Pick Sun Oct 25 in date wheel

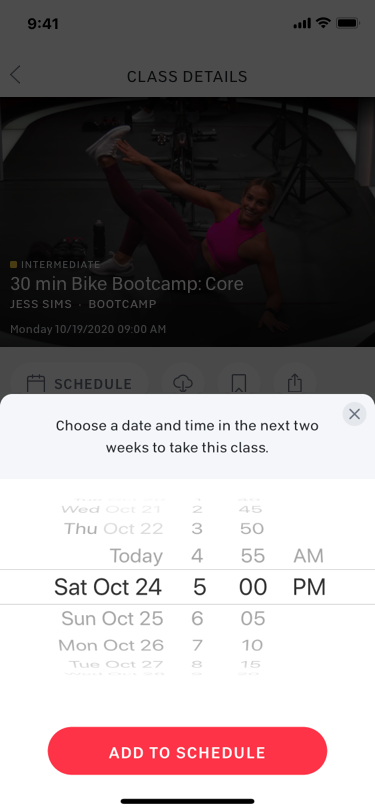click(112, 618)
